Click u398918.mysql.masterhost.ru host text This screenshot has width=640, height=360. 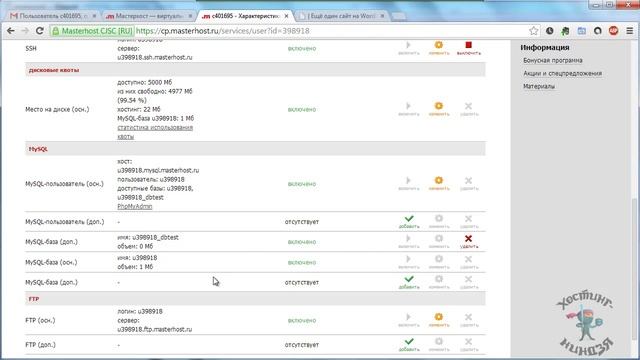(x=158, y=170)
